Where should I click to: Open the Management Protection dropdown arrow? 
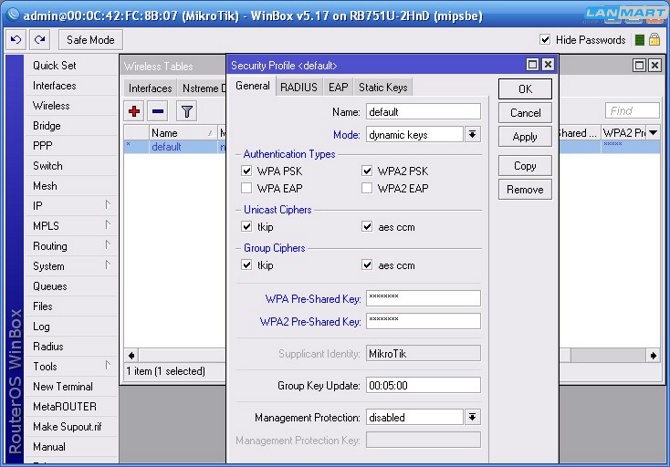coord(472,417)
